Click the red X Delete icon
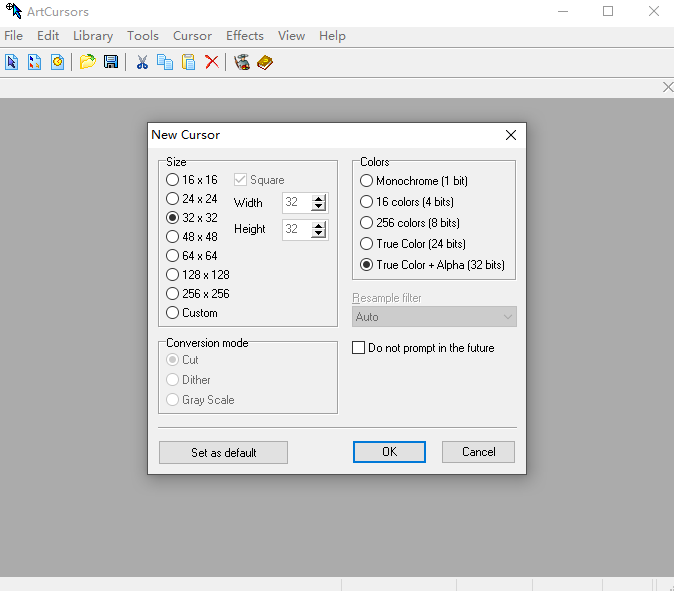This screenshot has height=591, width=674. (212, 62)
